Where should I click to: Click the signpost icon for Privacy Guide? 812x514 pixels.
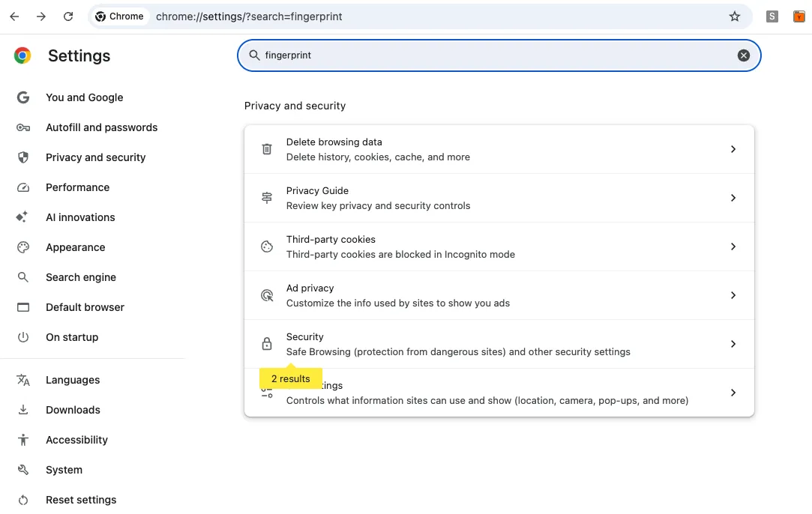(267, 198)
